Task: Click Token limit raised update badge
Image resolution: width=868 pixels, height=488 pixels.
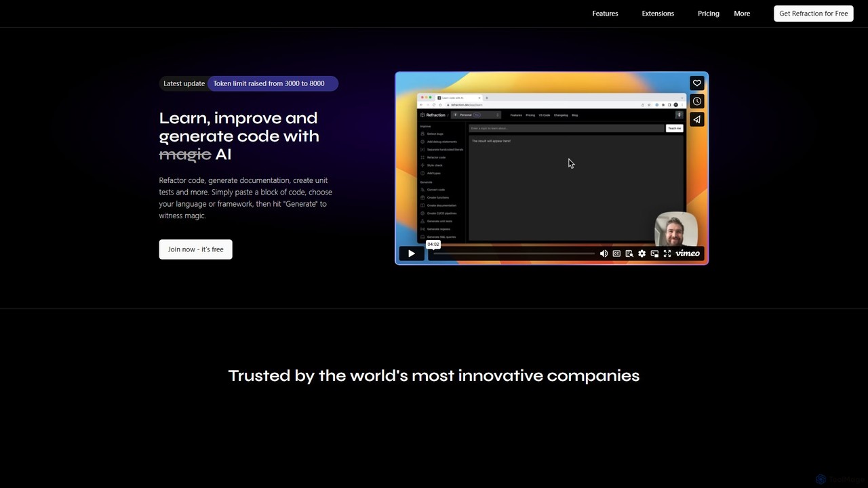Action: click(x=273, y=83)
